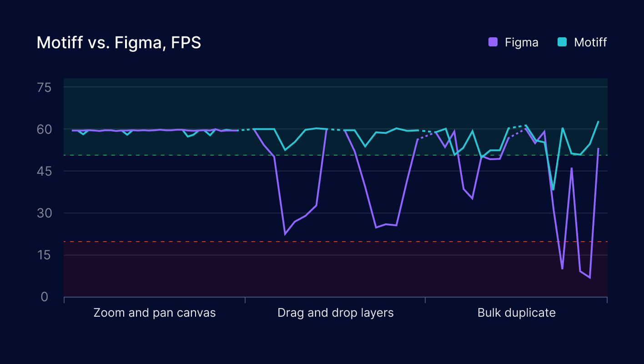Click the purple Figma legend swatch

click(x=493, y=42)
